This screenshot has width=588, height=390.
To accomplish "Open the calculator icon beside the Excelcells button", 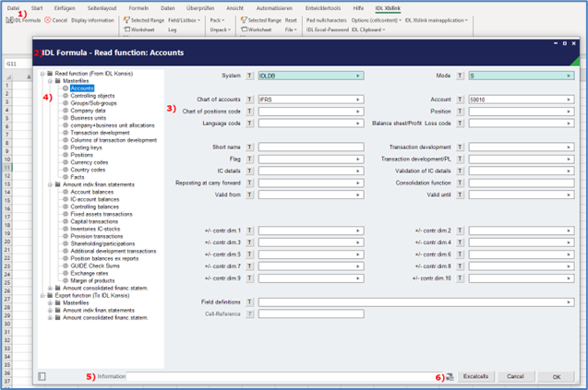I will coord(450,376).
